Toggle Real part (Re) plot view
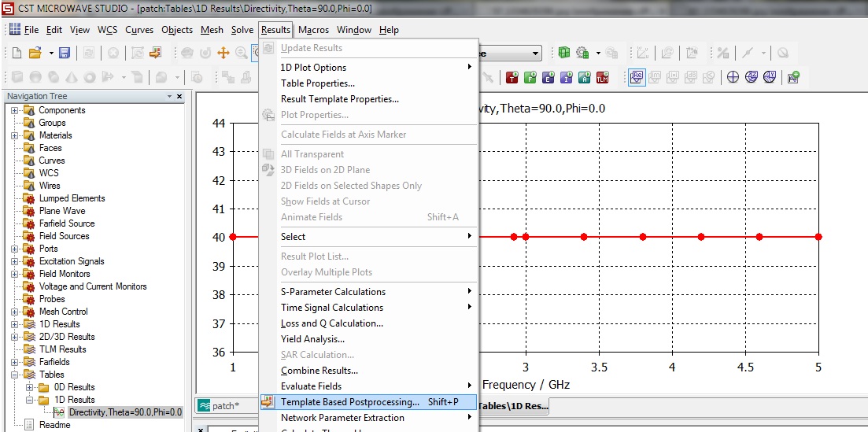The width and height of the screenshot is (868, 432). click(x=637, y=78)
